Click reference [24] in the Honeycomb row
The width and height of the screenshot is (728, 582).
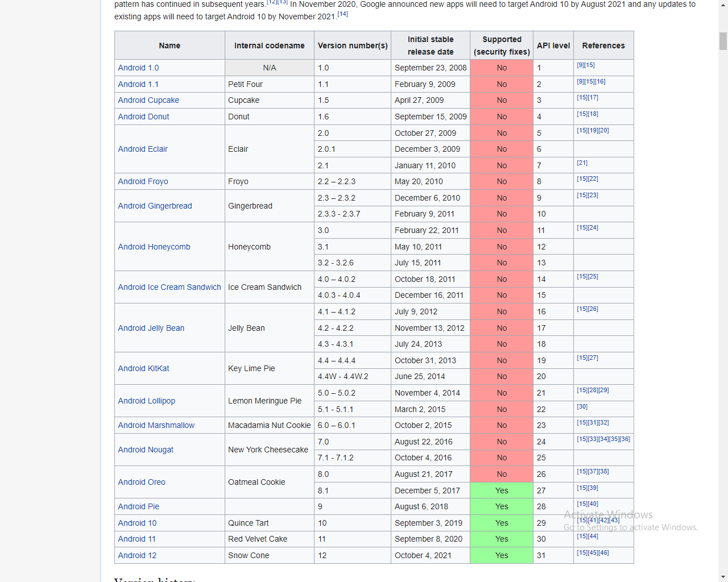tap(593, 227)
